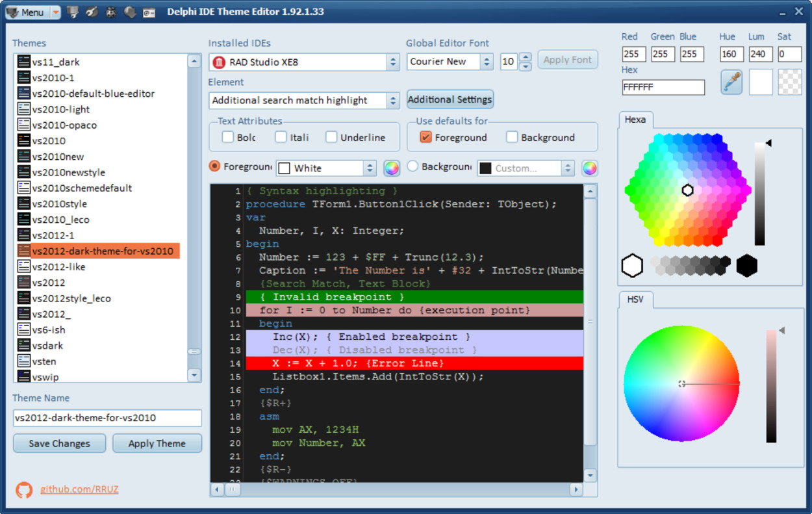Decrease font size with down stepper
Screen dimensions: 812x514
(x=526, y=66)
